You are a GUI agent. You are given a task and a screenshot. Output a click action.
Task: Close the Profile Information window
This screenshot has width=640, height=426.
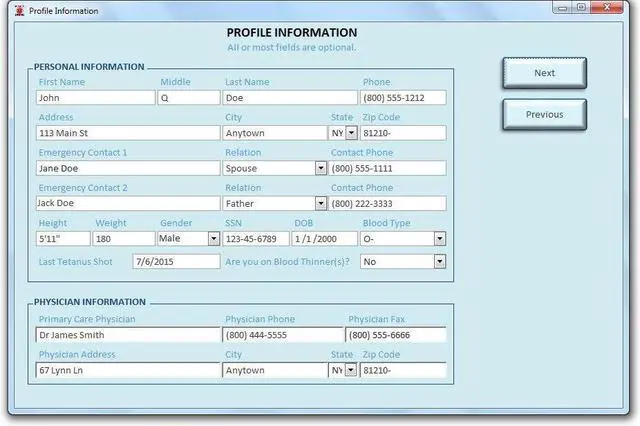click(x=607, y=7)
